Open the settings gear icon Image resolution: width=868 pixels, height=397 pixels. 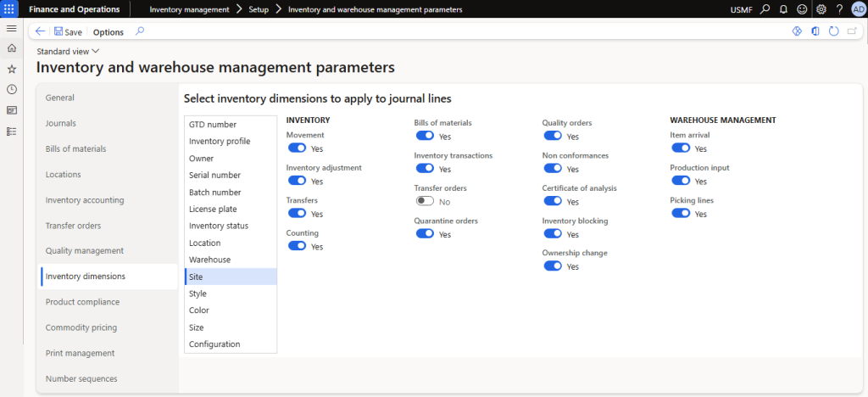point(821,9)
